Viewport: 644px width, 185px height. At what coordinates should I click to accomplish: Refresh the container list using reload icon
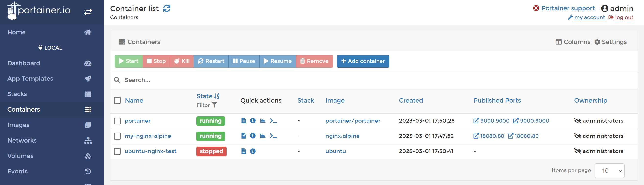167,9
